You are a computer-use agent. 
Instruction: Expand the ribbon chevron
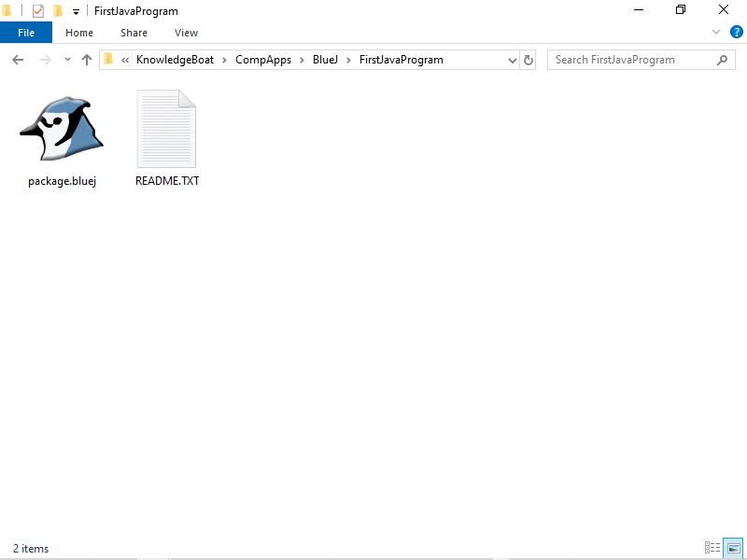click(716, 33)
